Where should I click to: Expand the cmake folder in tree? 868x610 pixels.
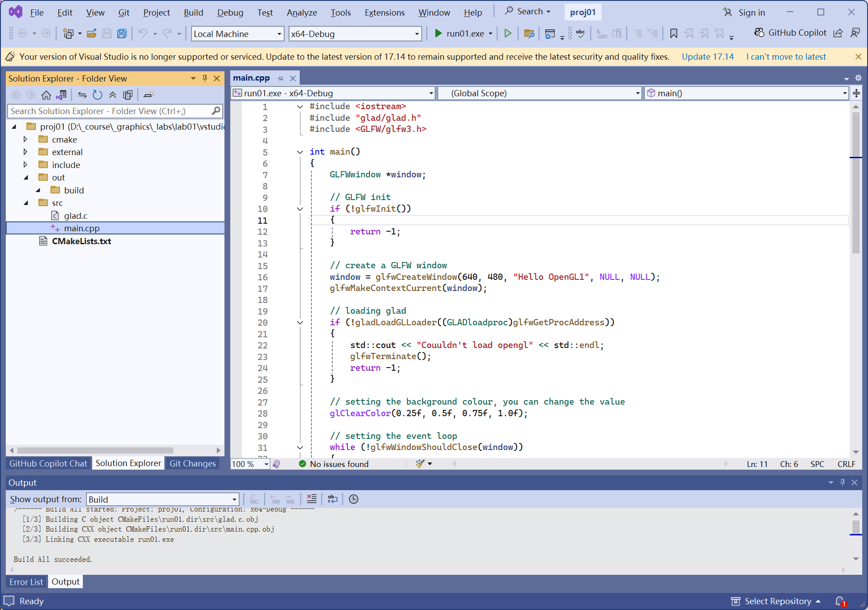[x=25, y=139]
